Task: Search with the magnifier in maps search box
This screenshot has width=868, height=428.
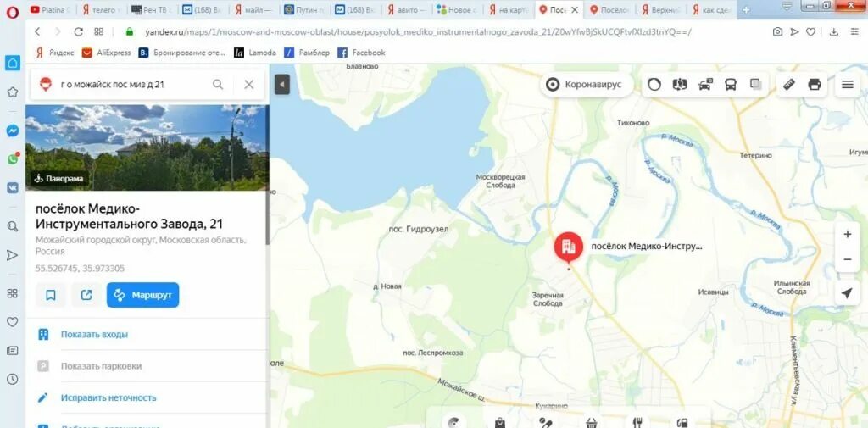Action: click(x=218, y=84)
